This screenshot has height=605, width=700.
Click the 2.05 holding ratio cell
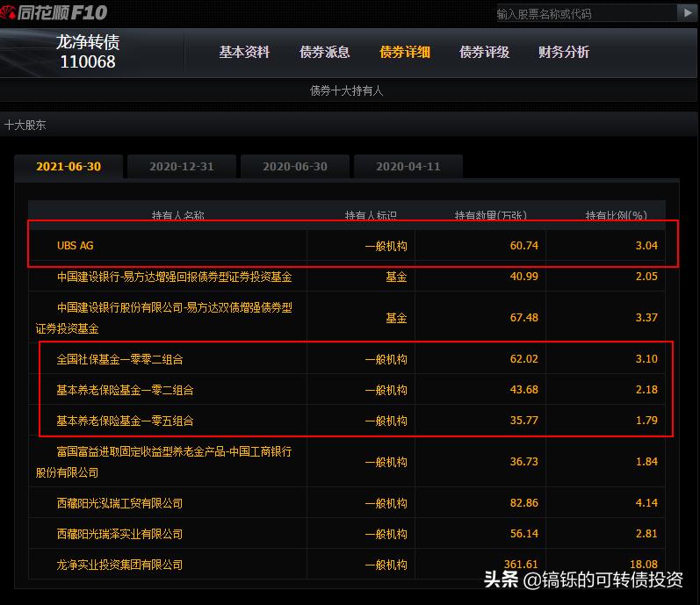point(646,277)
